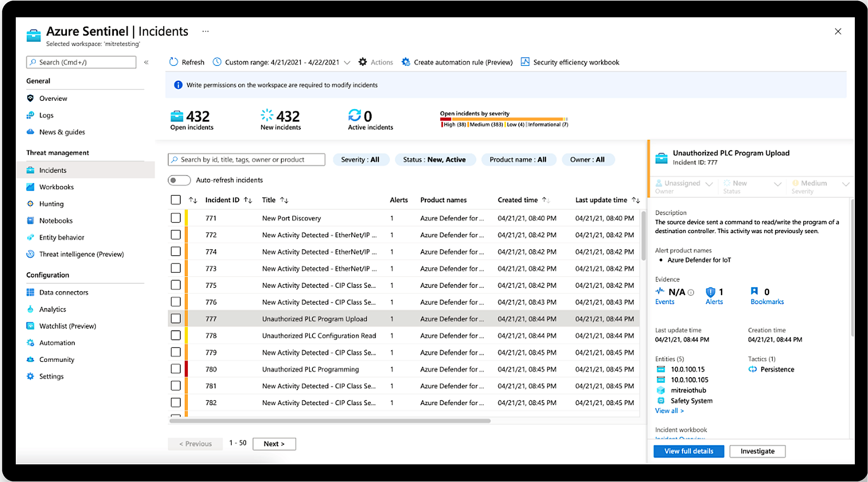Open Incidents in sidebar menu
The image size is (868, 482).
coord(86,170)
